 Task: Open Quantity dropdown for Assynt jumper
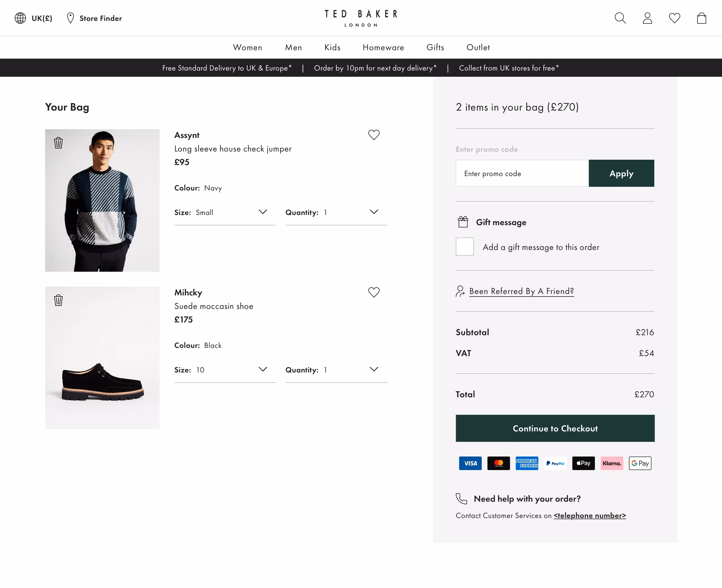click(x=336, y=212)
